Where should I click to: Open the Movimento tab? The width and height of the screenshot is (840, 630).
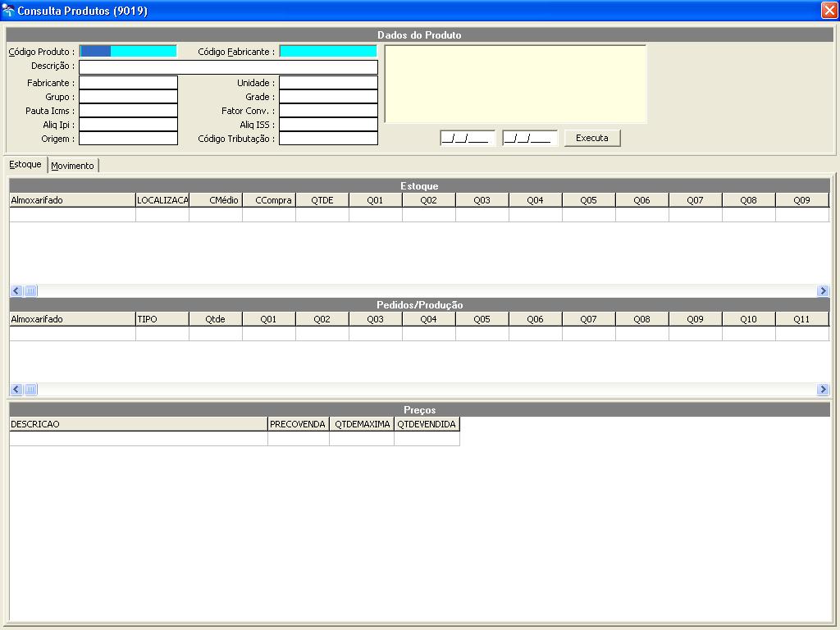click(72, 166)
